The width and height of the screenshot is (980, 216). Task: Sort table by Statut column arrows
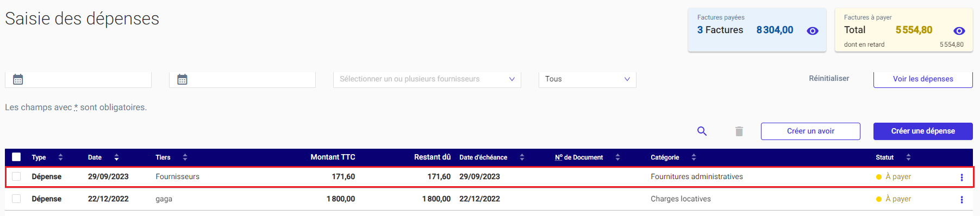pos(908,157)
